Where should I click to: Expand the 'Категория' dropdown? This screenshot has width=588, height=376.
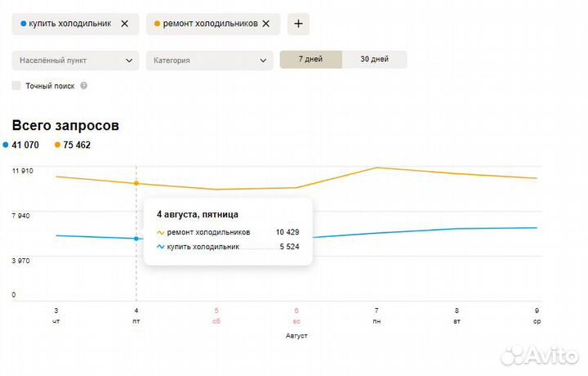click(x=209, y=60)
